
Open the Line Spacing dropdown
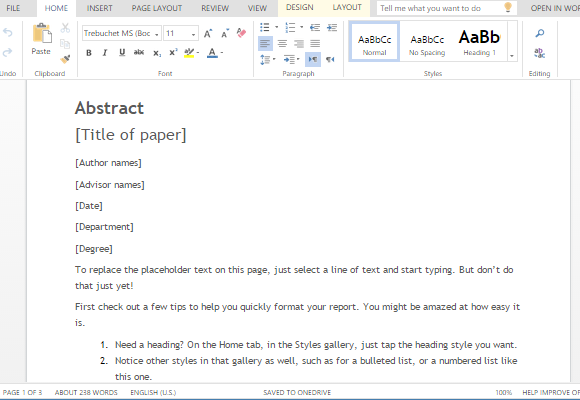(268, 60)
